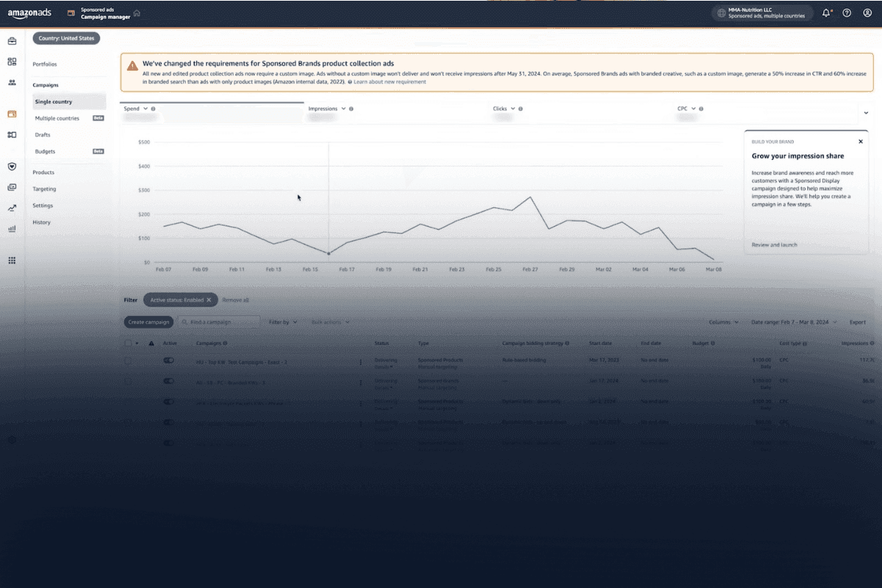Click the home icon beside Campaign manager

coord(137,13)
